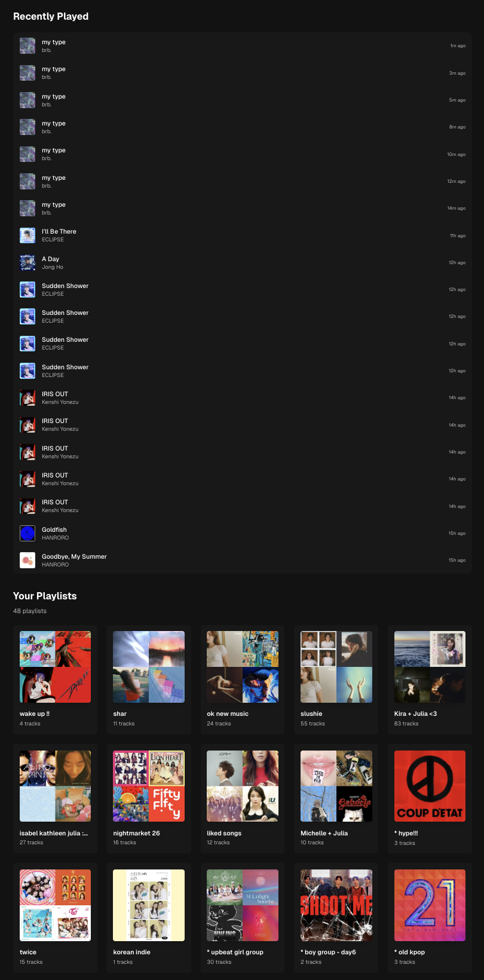The image size is (484, 980).
Task: Select the 'I'll Be There' track title
Action: tap(59, 231)
